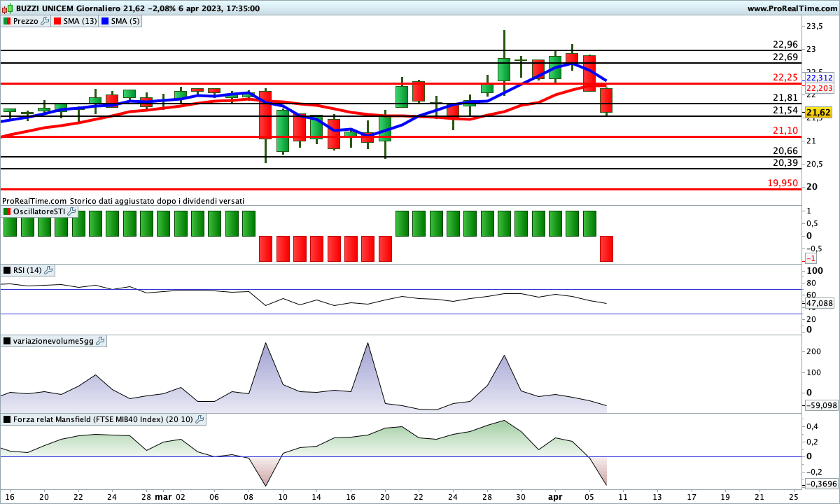This screenshot has width=840, height=504.
Task: Click the 19,950 red level label
Action: 782,183
